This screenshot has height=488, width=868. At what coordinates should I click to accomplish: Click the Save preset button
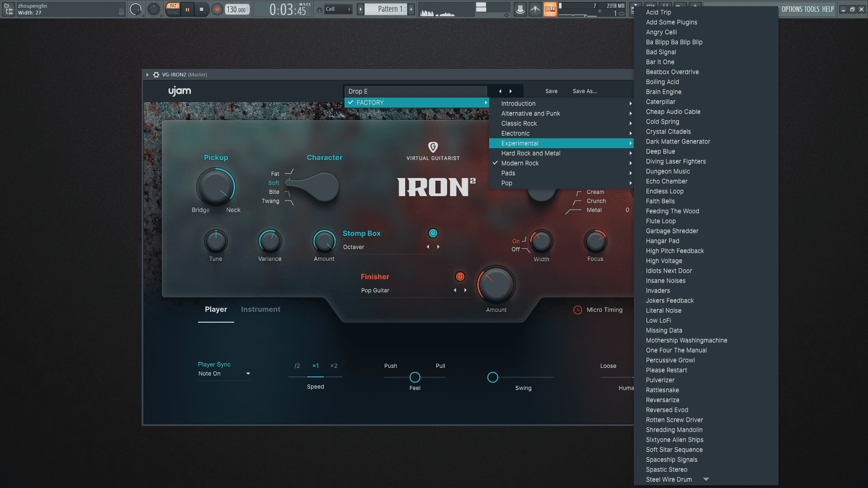[552, 91]
